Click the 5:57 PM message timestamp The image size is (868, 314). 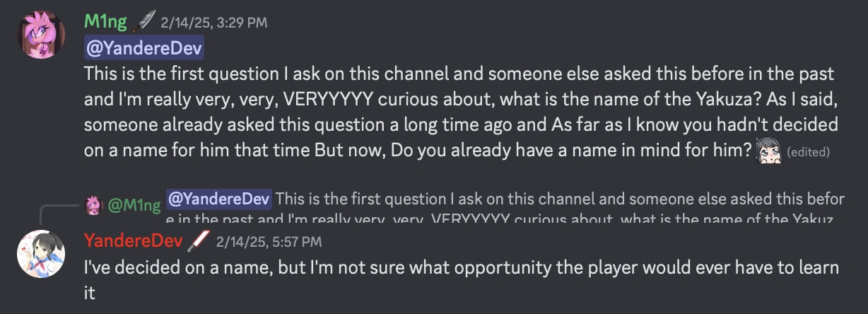pyautogui.click(x=270, y=242)
